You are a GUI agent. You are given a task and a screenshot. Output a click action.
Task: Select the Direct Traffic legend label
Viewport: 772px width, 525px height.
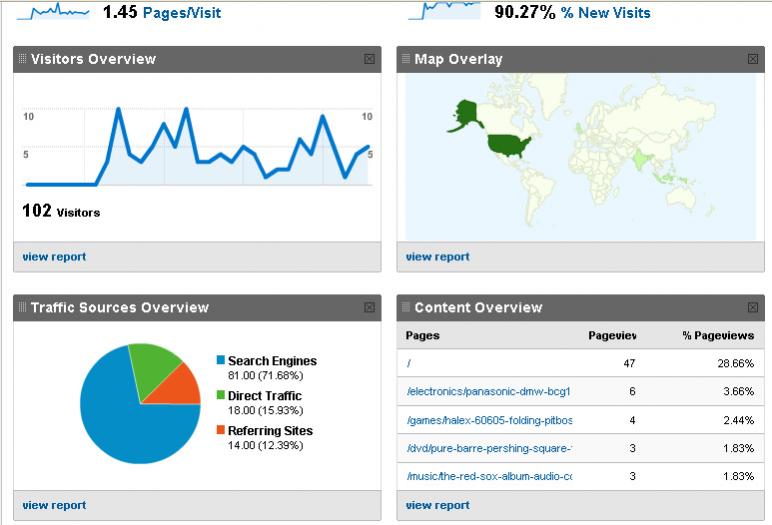point(265,396)
